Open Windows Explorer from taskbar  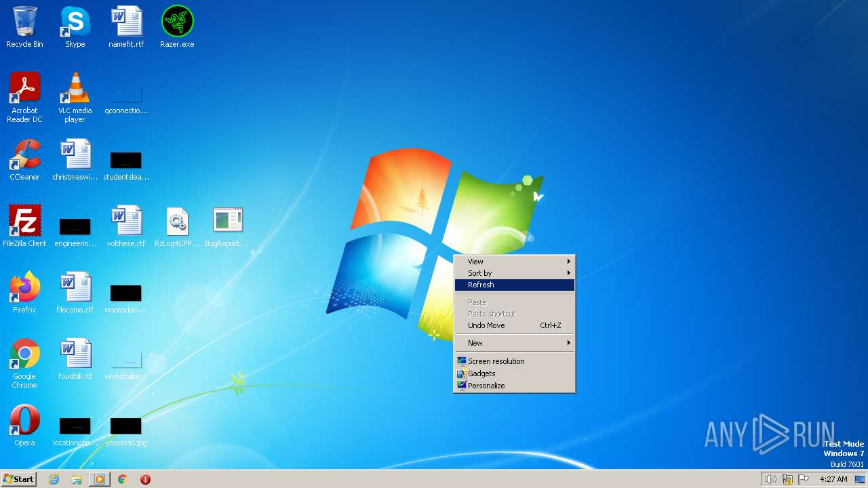(77, 479)
